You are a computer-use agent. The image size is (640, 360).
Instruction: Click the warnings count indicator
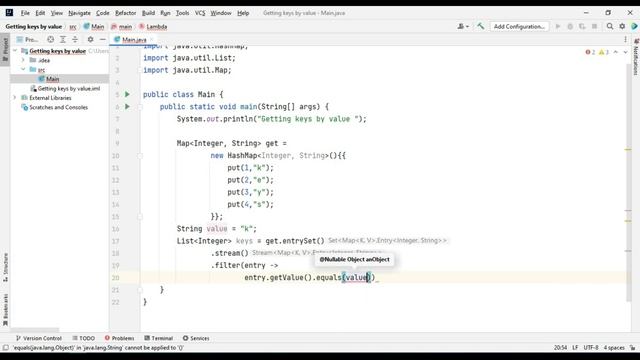(x=603, y=52)
